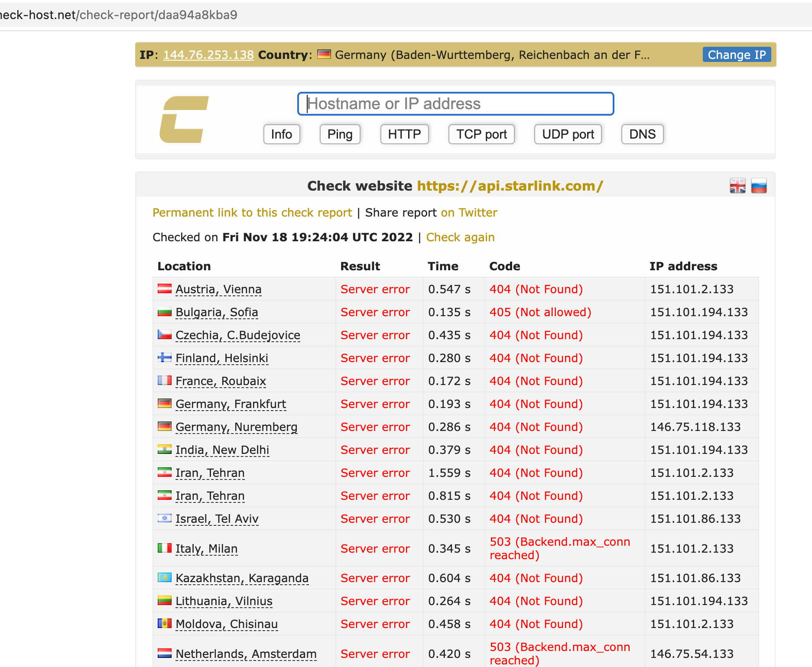Screen dimensions: 812x667
Task: Open the Austria, Vienna location
Action: (218, 289)
